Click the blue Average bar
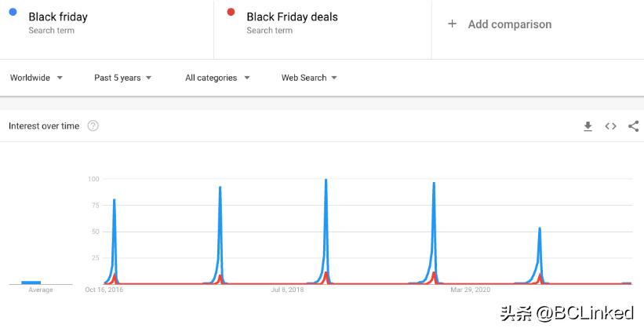The height and width of the screenshot is (332, 644). 31,282
